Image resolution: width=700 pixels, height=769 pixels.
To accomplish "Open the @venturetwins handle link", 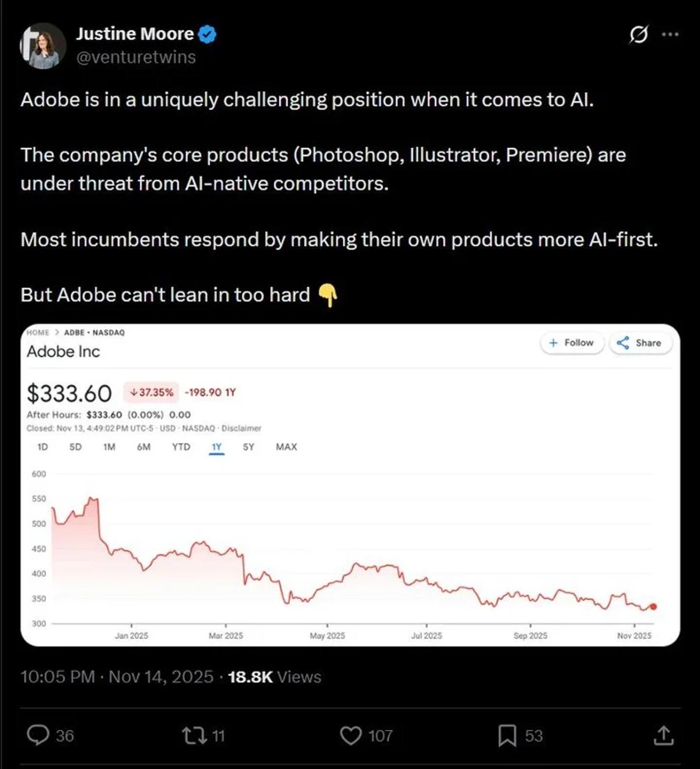I will coord(136,57).
